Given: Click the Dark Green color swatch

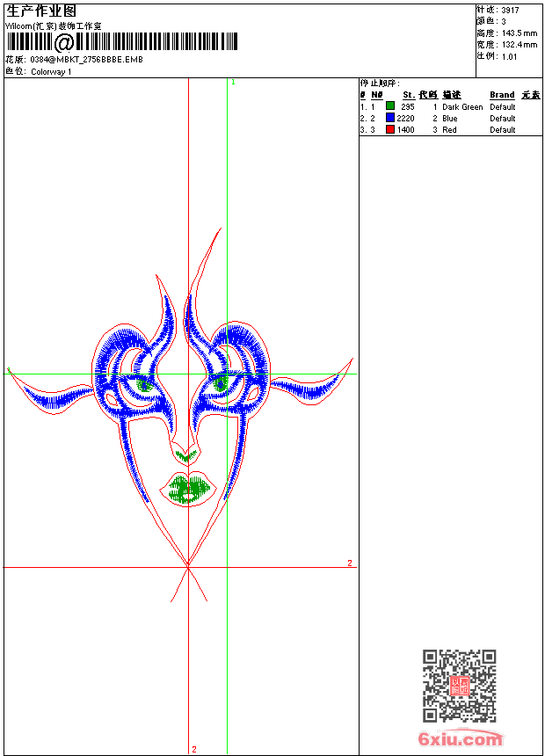Looking at the screenshot, I should (390, 106).
